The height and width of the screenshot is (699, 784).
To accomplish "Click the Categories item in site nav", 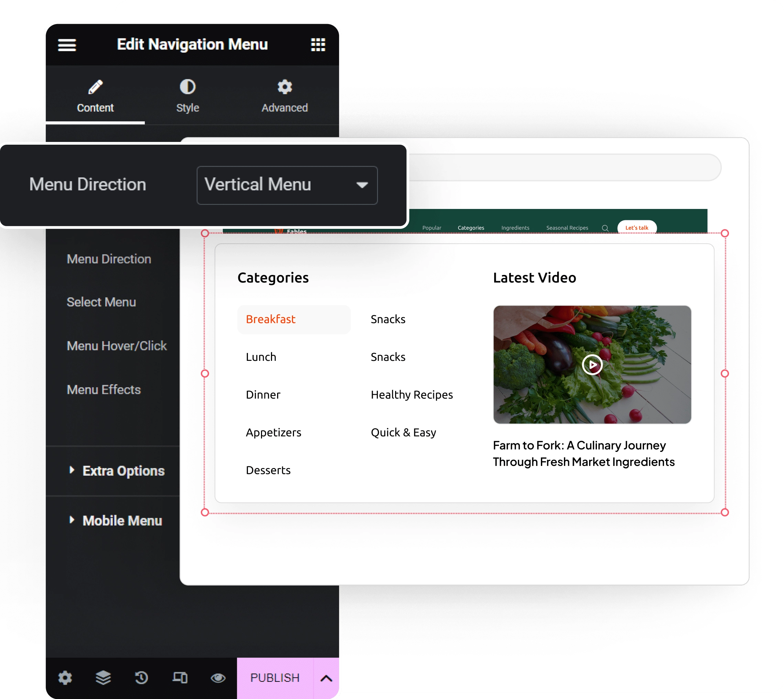I will click(471, 228).
